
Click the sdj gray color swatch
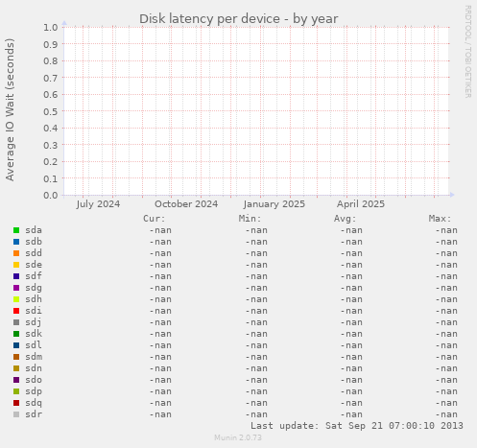point(16,322)
